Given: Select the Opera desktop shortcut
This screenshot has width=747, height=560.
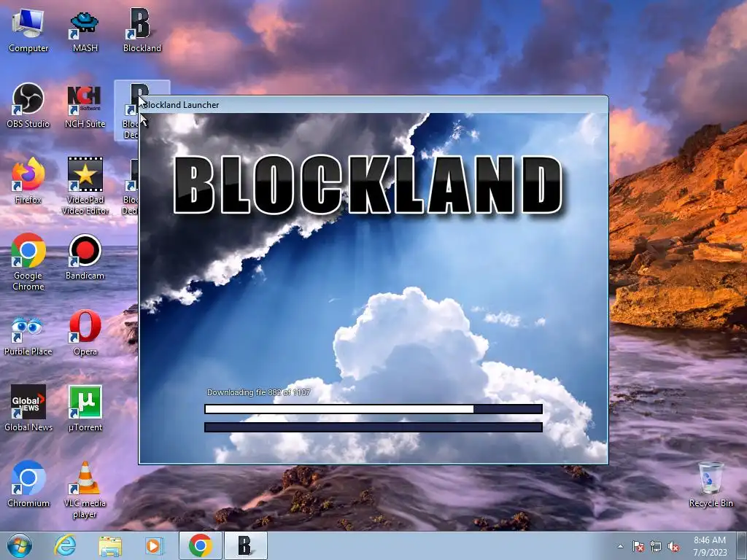Looking at the screenshot, I should (x=85, y=333).
